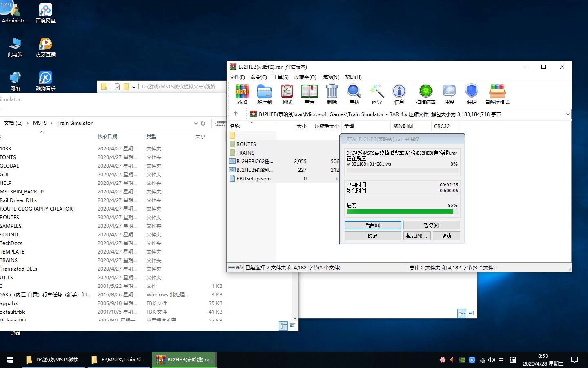The height and width of the screenshot is (368, 588).
Task: Expand the WinRAR archive path dropdown
Action: [x=568, y=114]
